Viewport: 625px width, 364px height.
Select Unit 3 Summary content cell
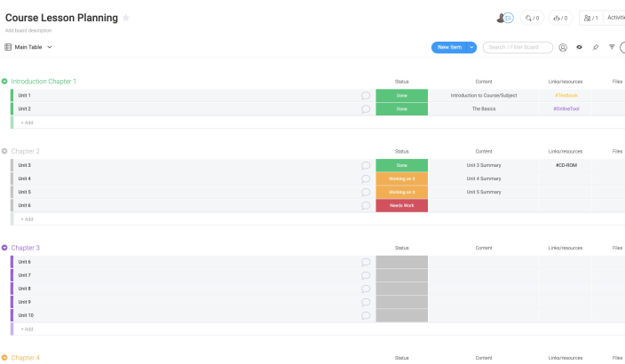pyautogui.click(x=484, y=165)
